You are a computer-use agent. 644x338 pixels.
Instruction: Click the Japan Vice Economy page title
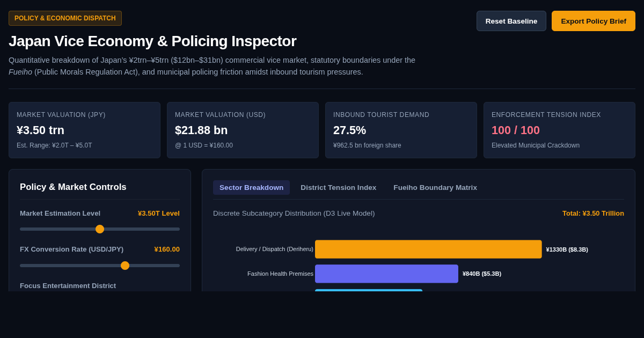click(152, 41)
